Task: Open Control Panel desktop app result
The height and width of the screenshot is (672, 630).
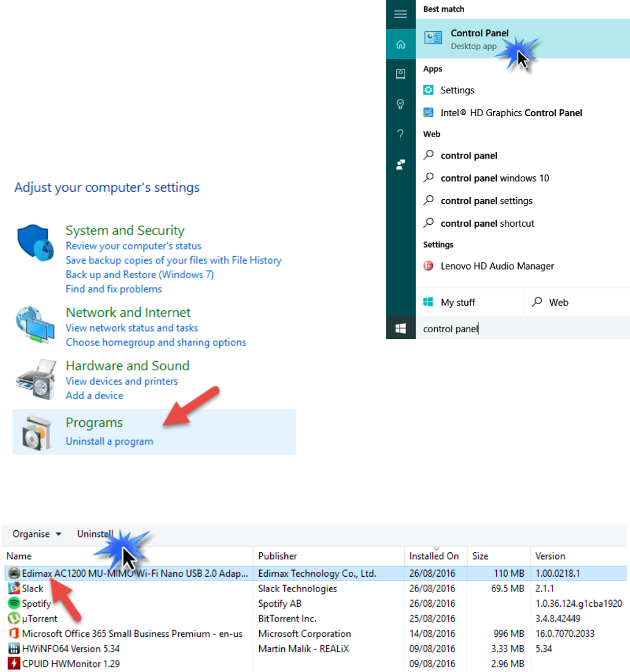Action: tap(523, 39)
